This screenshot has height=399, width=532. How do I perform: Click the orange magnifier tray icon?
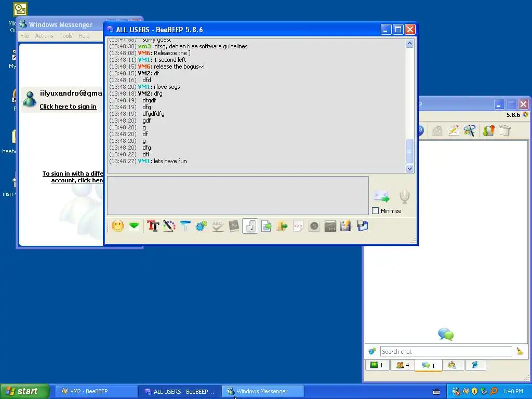click(494, 392)
